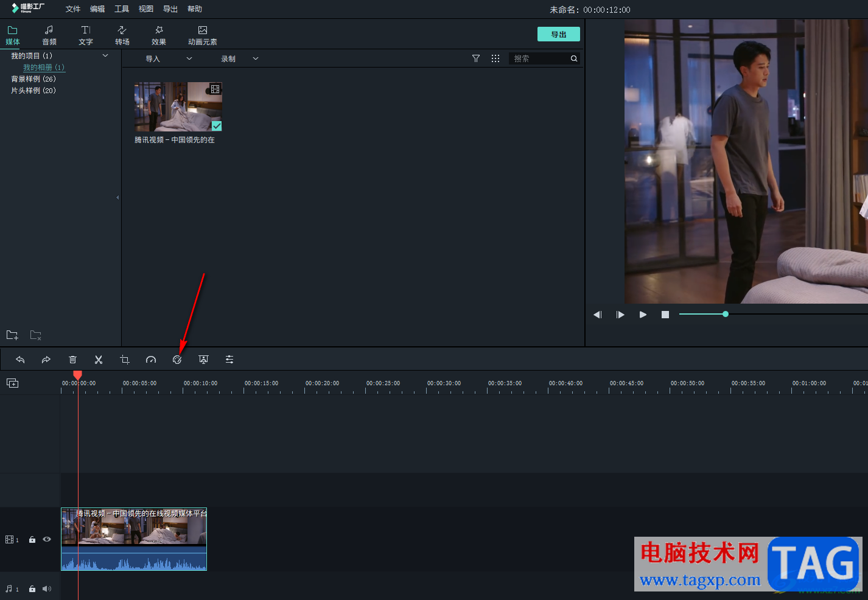Open the 音频 audio tab
This screenshot has width=868, height=600.
click(49, 35)
